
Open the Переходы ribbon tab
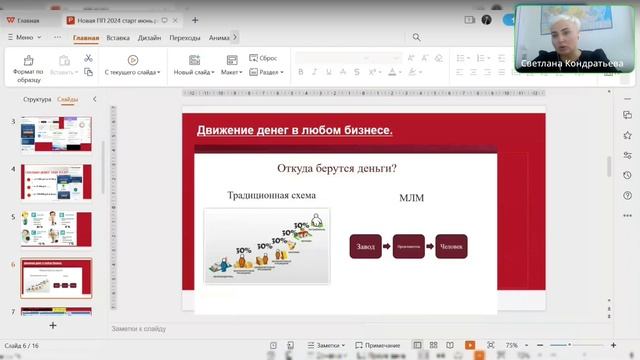(x=185, y=38)
